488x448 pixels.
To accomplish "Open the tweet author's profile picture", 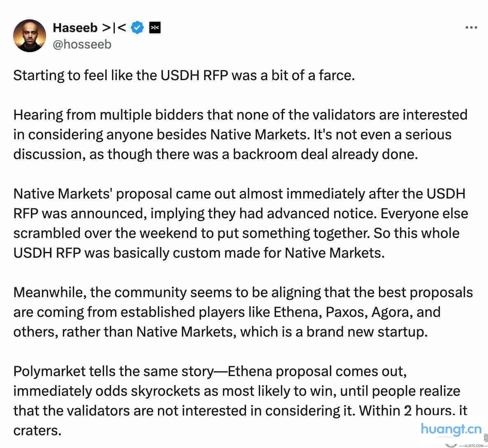I will (x=30, y=36).
